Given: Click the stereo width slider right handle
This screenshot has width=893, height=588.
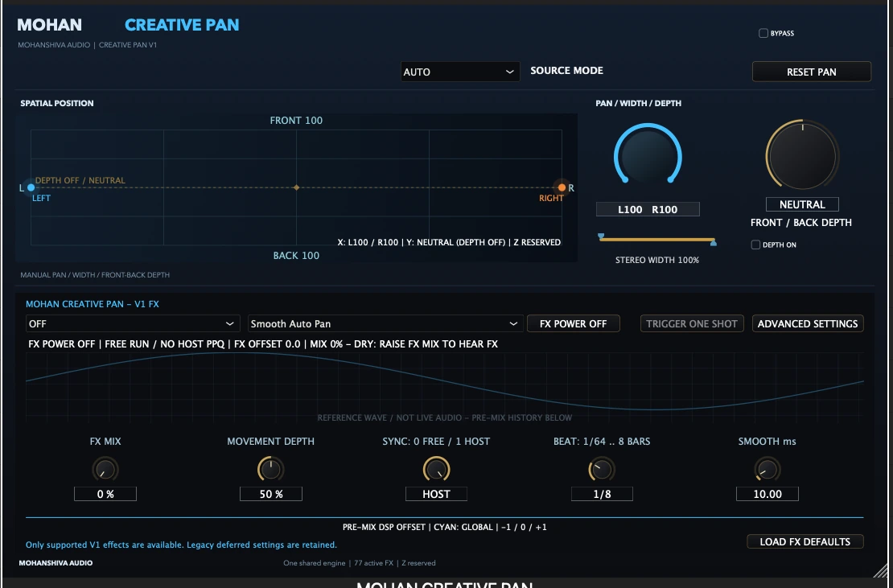Looking at the screenshot, I should [713, 243].
